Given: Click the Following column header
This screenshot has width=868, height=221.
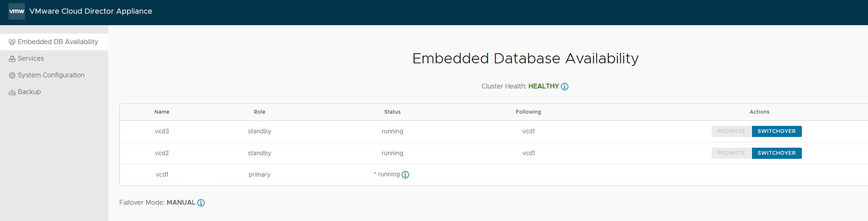Looking at the screenshot, I should (528, 112).
